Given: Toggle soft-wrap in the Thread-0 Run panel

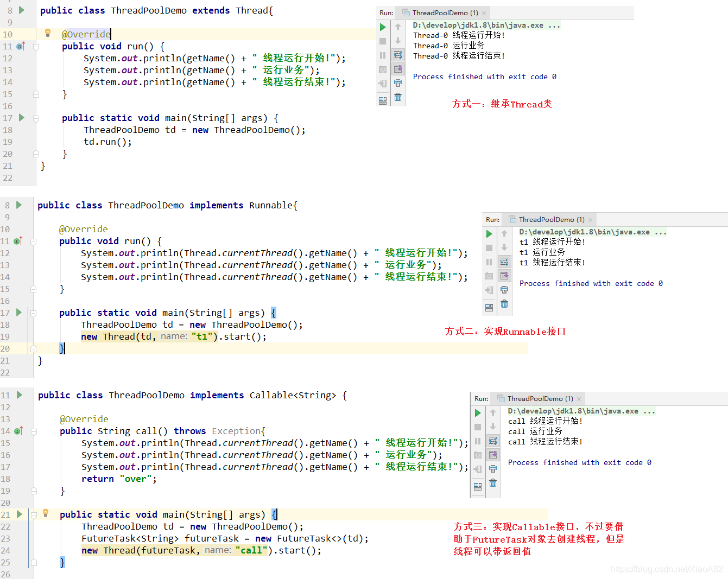Looking at the screenshot, I should [x=398, y=55].
